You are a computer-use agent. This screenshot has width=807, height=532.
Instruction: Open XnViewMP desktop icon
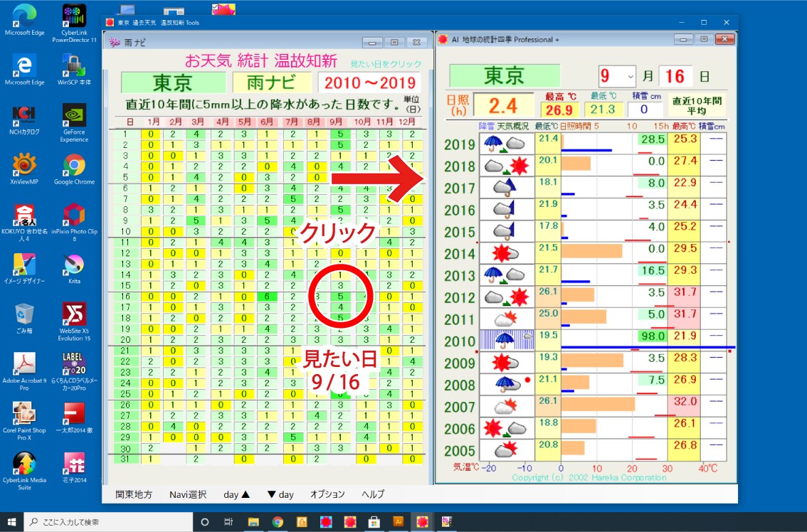click(23, 169)
